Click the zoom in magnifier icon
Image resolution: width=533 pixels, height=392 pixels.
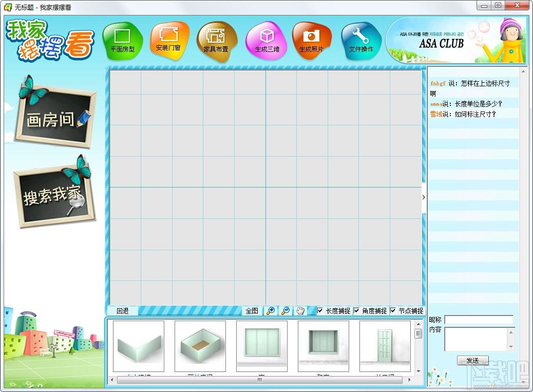coord(271,311)
